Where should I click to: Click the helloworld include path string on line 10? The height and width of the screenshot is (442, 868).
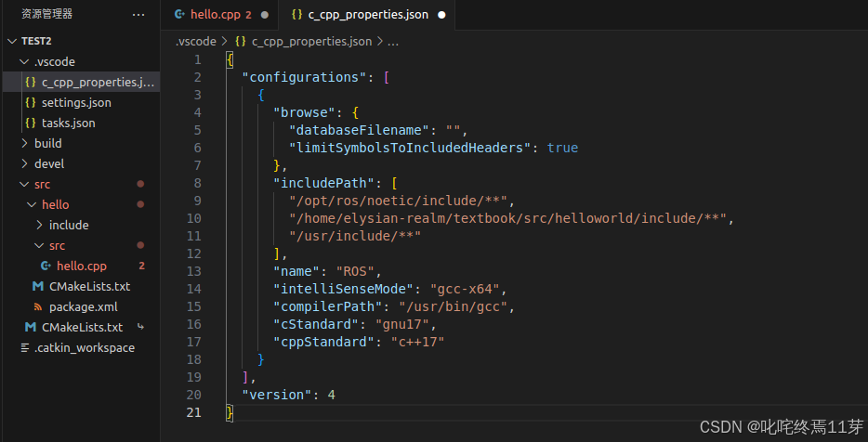(507, 218)
